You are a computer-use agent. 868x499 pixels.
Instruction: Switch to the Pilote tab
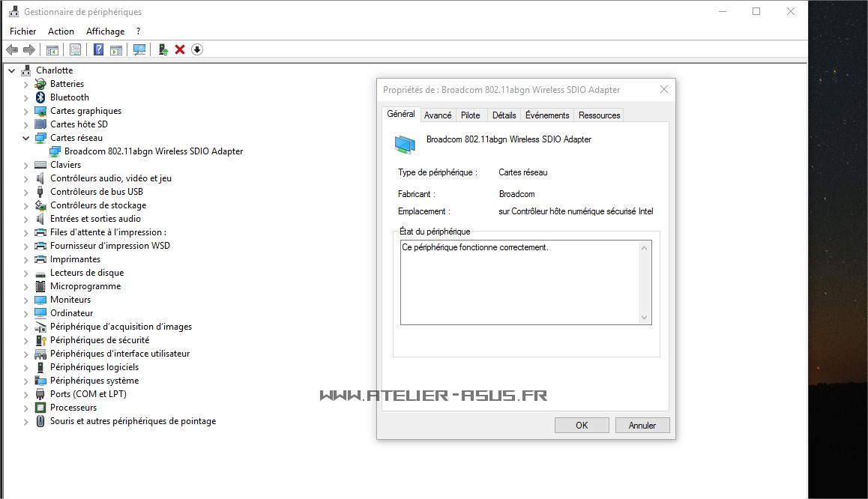(471, 115)
